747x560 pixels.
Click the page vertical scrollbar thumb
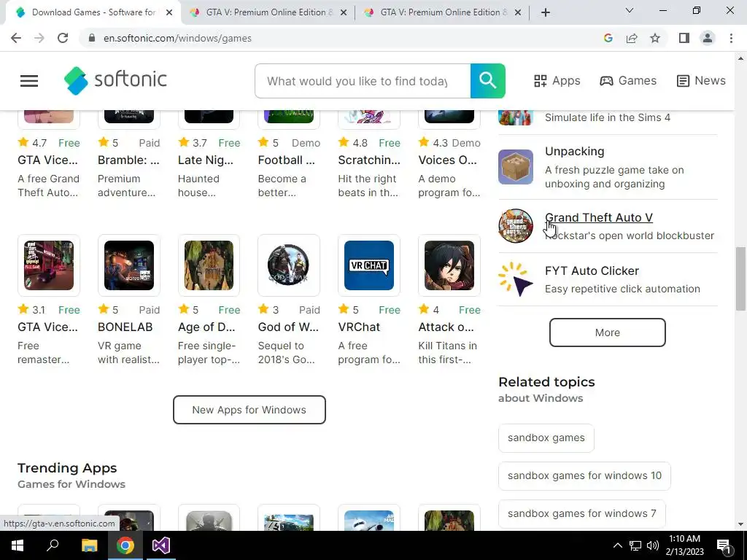[740, 279]
